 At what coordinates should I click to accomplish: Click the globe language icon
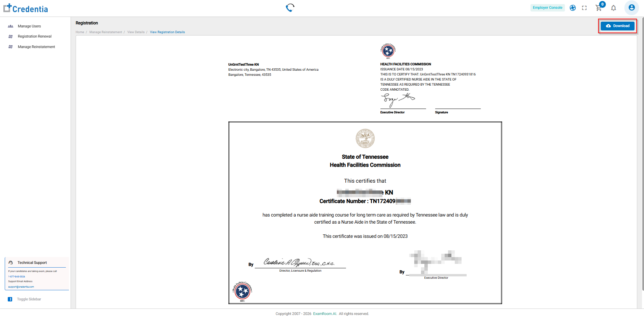pyautogui.click(x=573, y=8)
